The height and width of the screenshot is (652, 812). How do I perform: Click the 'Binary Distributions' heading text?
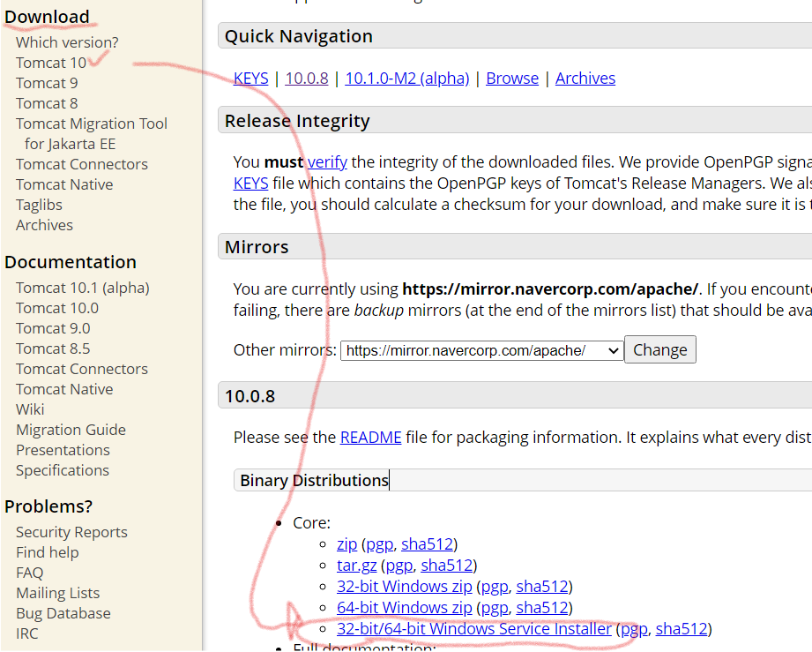tap(315, 481)
